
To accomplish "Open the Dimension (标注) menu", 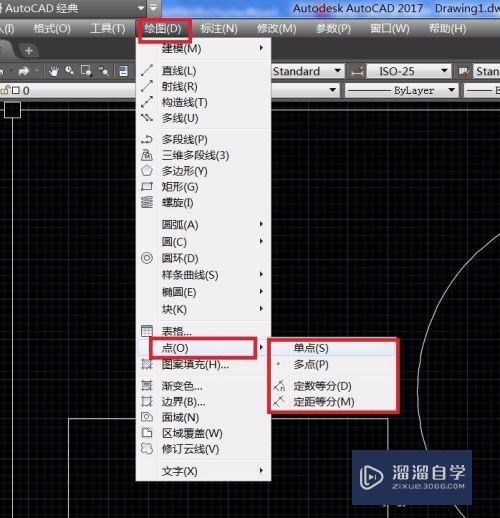I will (x=219, y=29).
